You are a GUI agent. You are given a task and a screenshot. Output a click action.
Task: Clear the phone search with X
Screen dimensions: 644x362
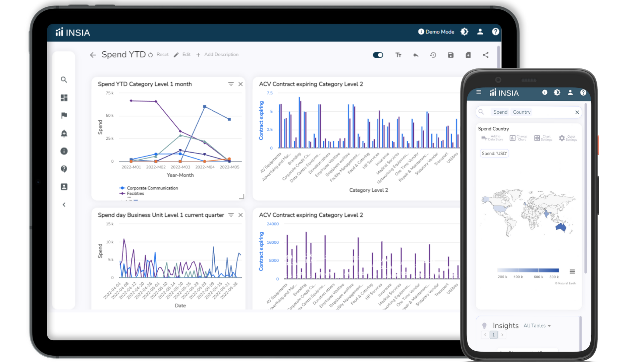[577, 112]
